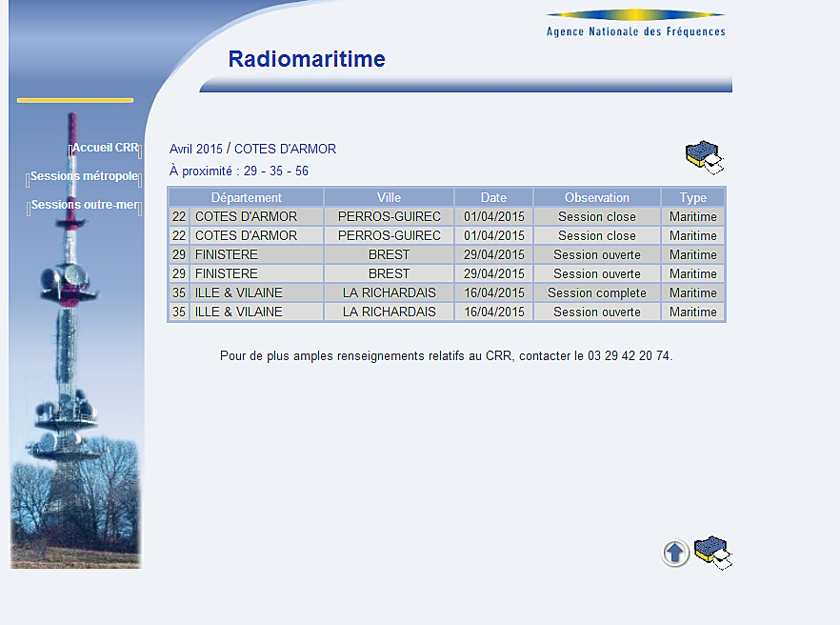Click "Maritime" type in the last row
The height and width of the screenshot is (625, 840).
tap(693, 312)
